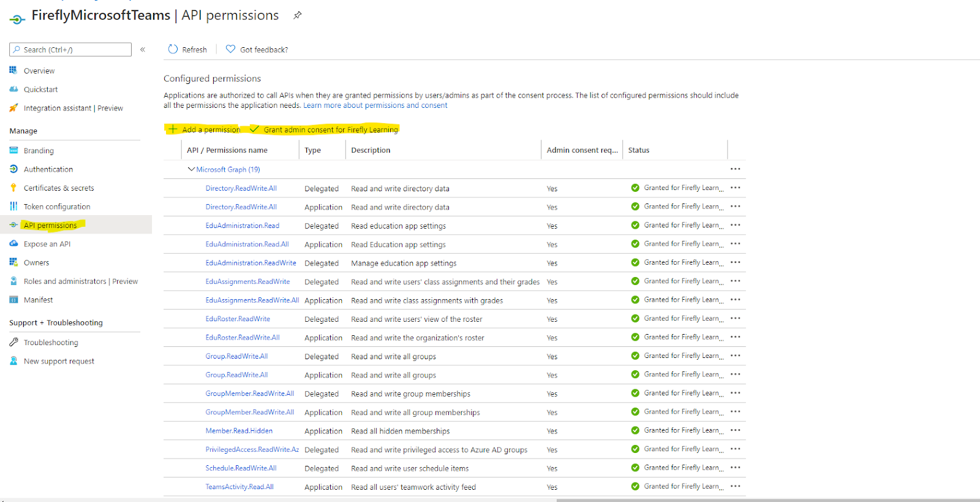
Task: Click the Description column header
Action: [371, 150]
